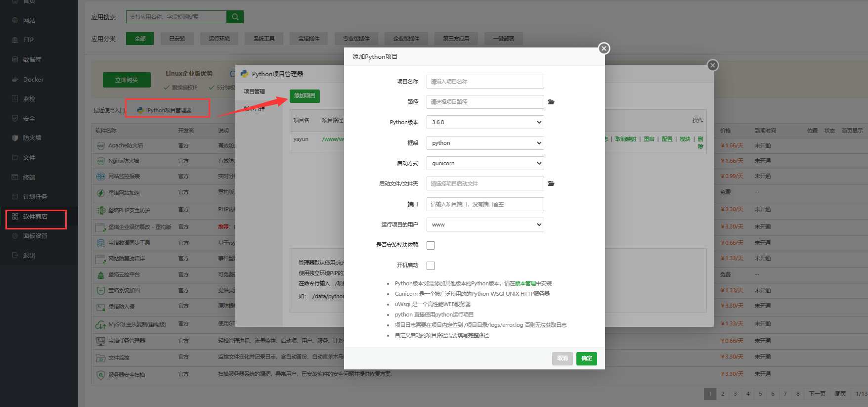Click the Python logo in recent shortcuts
The width and height of the screenshot is (868, 407).
click(140, 110)
